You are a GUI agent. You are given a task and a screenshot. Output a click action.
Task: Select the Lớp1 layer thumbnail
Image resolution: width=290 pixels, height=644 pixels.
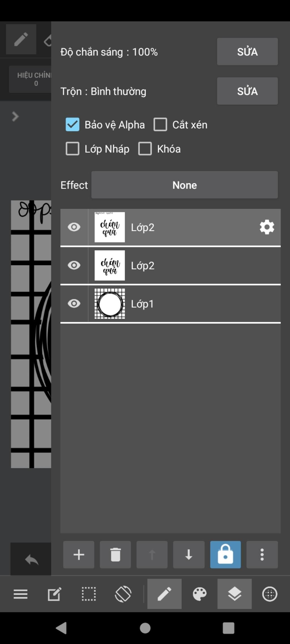pos(110,304)
